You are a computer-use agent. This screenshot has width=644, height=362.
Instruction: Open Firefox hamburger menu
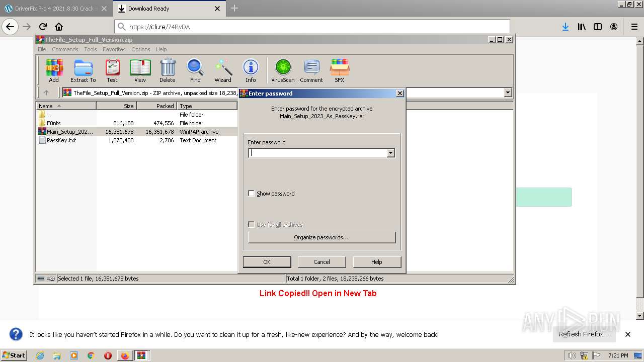click(634, 27)
